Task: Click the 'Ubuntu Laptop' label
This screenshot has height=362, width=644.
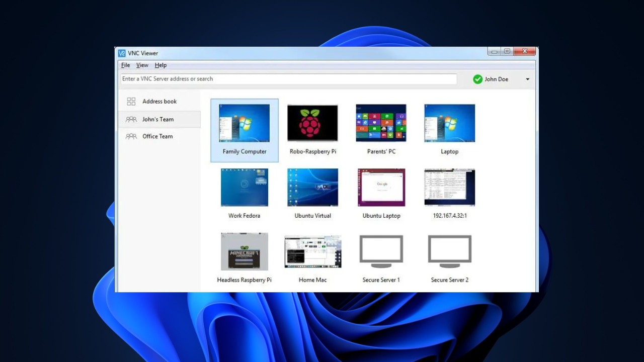Action: (x=381, y=216)
